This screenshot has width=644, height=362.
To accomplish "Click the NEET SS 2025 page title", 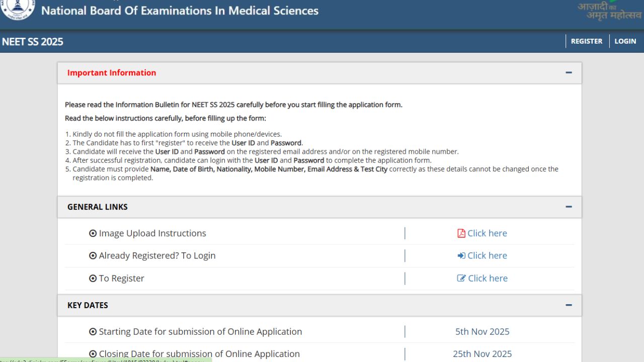I will click(33, 42).
